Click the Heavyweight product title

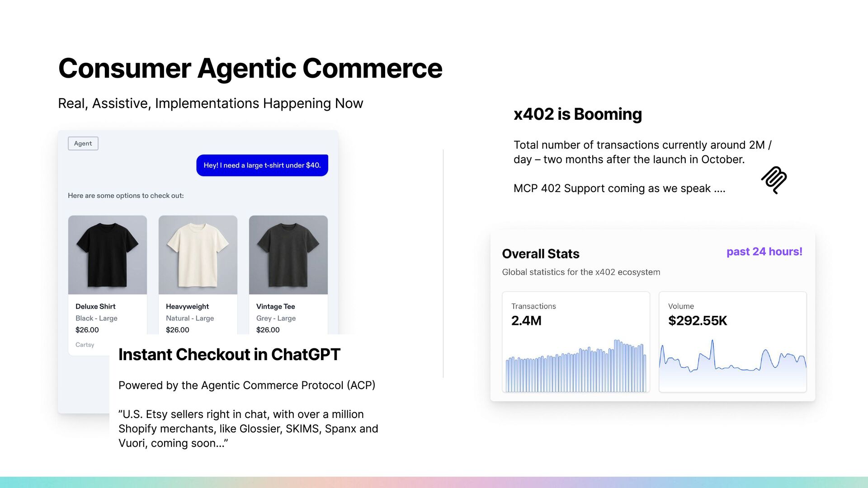(187, 306)
